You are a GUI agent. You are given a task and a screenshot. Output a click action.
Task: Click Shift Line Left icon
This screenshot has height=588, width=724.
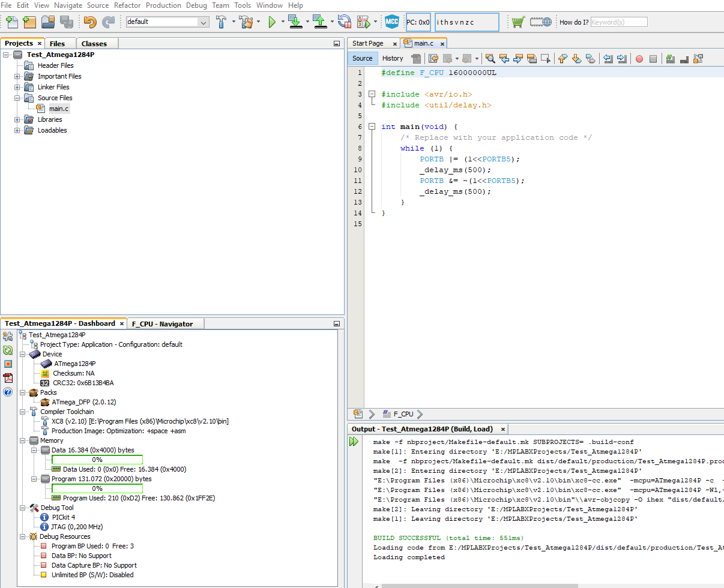[x=608, y=58]
